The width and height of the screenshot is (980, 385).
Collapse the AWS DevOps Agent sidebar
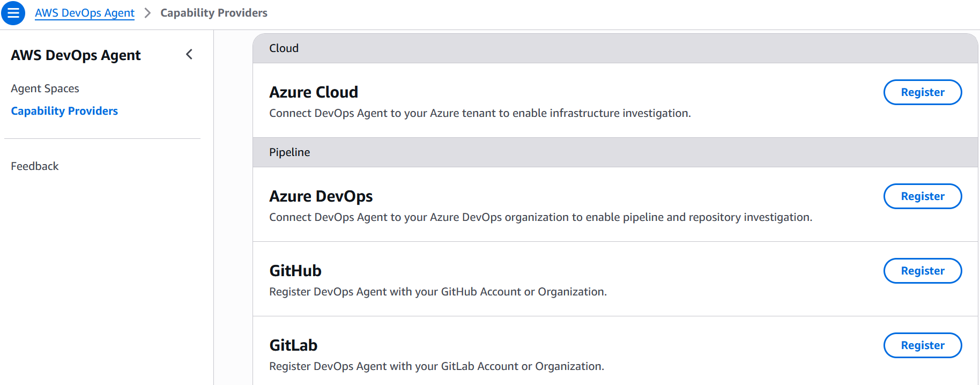click(x=189, y=54)
